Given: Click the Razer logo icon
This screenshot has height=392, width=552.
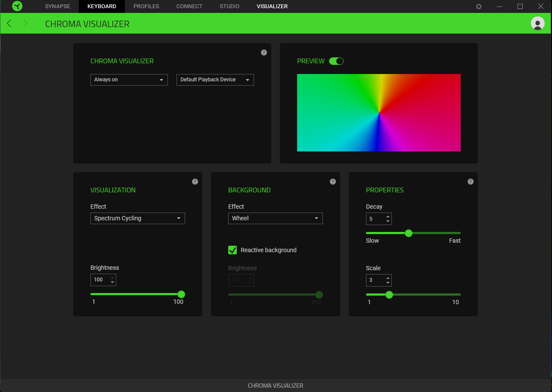Looking at the screenshot, I should click(x=17, y=6).
